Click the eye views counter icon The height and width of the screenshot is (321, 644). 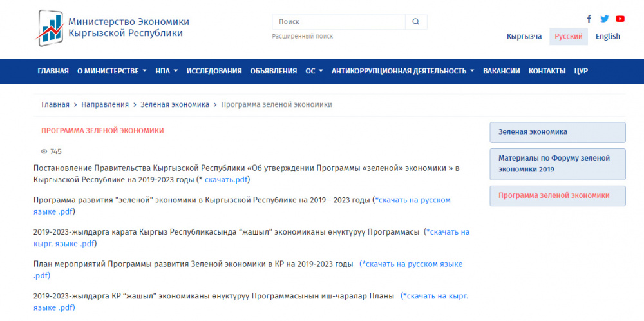click(x=44, y=151)
